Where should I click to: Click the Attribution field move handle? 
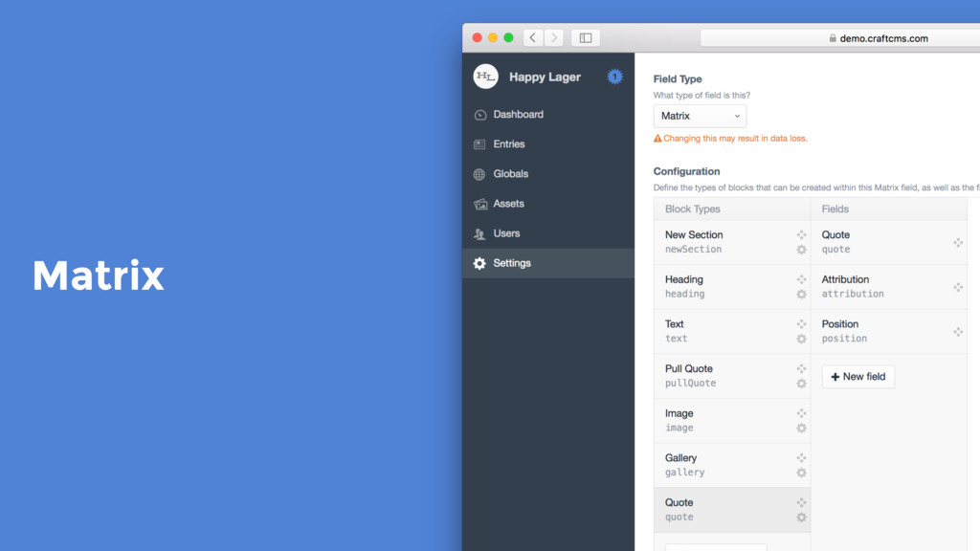click(957, 287)
